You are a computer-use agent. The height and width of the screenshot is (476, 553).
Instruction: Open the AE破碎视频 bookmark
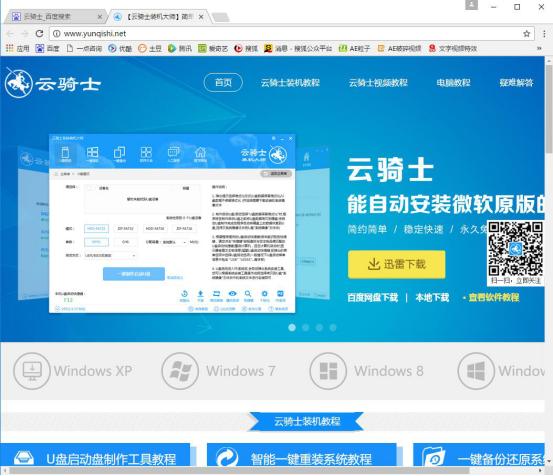399,48
